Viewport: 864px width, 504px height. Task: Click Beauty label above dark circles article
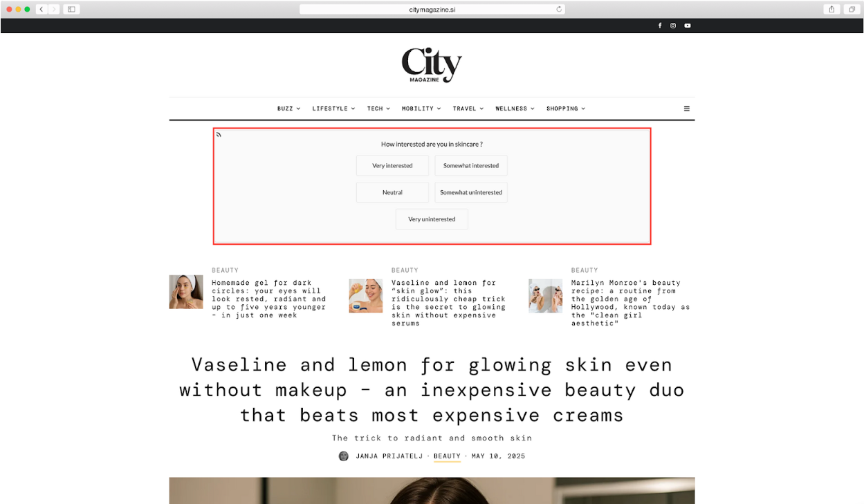point(225,270)
